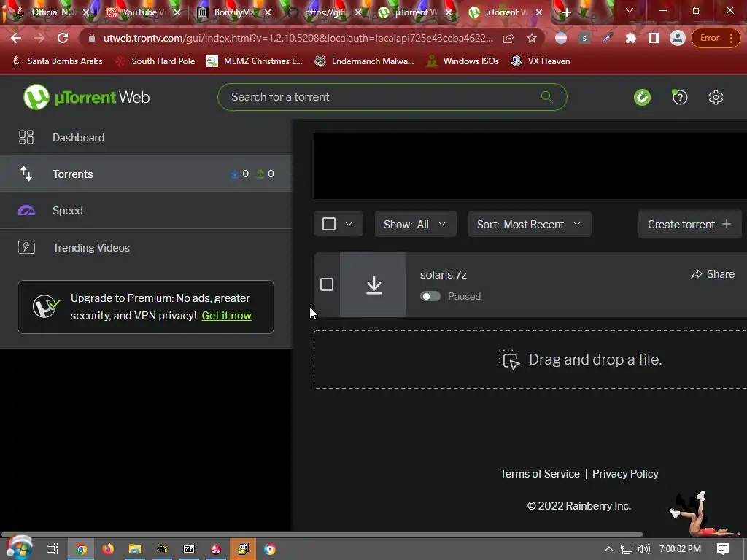Open the Endermanch Malwa... bookmark

(x=365, y=61)
